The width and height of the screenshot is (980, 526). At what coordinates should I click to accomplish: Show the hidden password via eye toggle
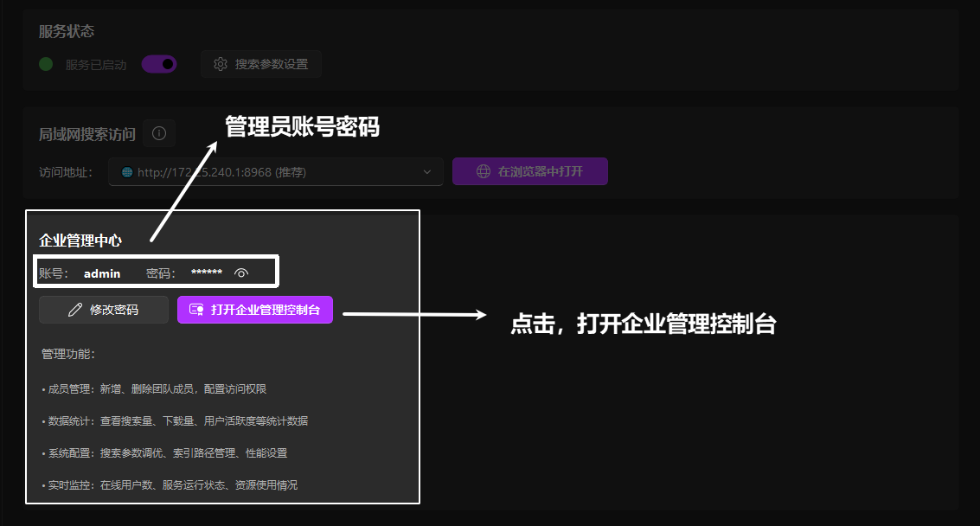(241, 273)
